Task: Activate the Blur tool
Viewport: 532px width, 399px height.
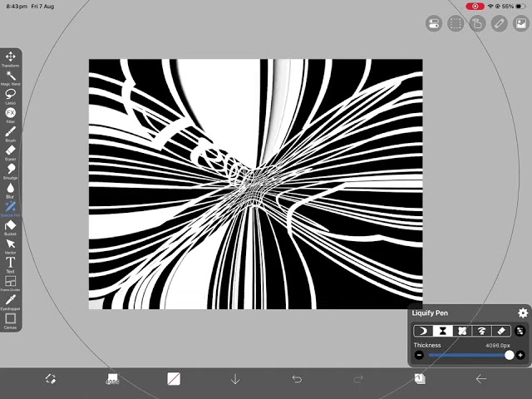Action: [x=11, y=190]
